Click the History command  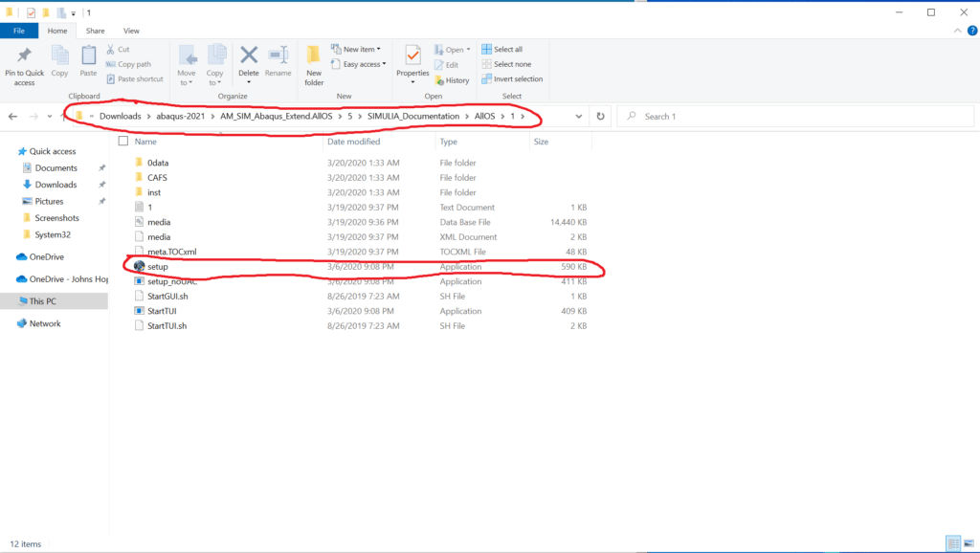pos(452,80)
